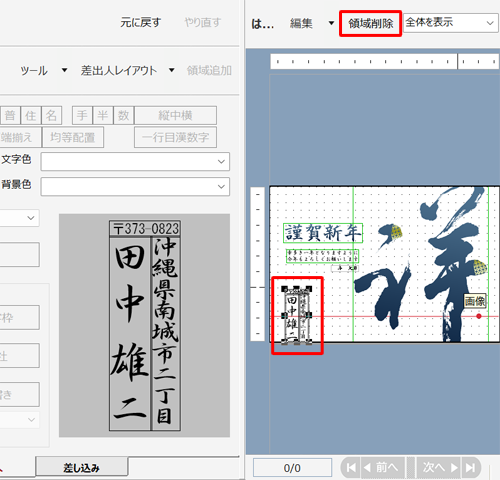500x480 pixels.
Task: Go to last record
Action: 471,468
